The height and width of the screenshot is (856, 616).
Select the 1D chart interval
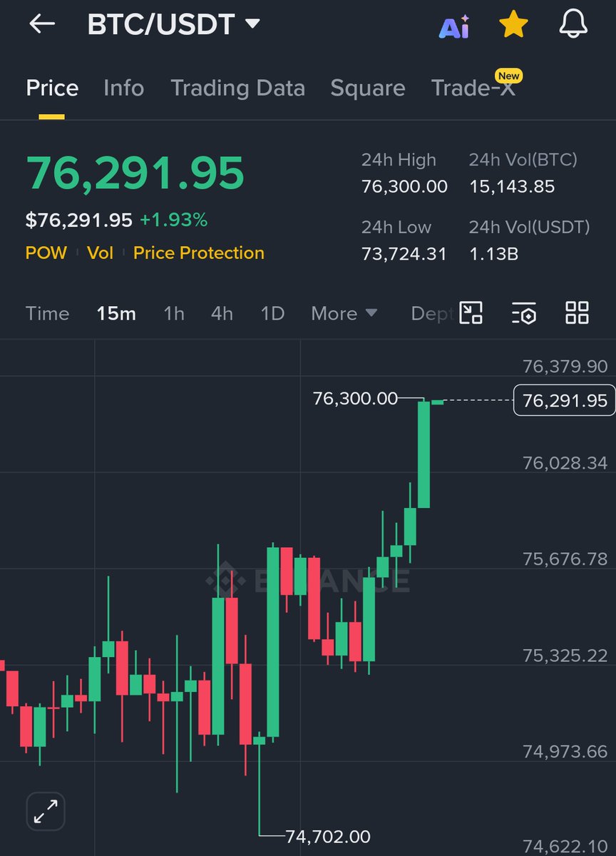[x=272, y=313]
